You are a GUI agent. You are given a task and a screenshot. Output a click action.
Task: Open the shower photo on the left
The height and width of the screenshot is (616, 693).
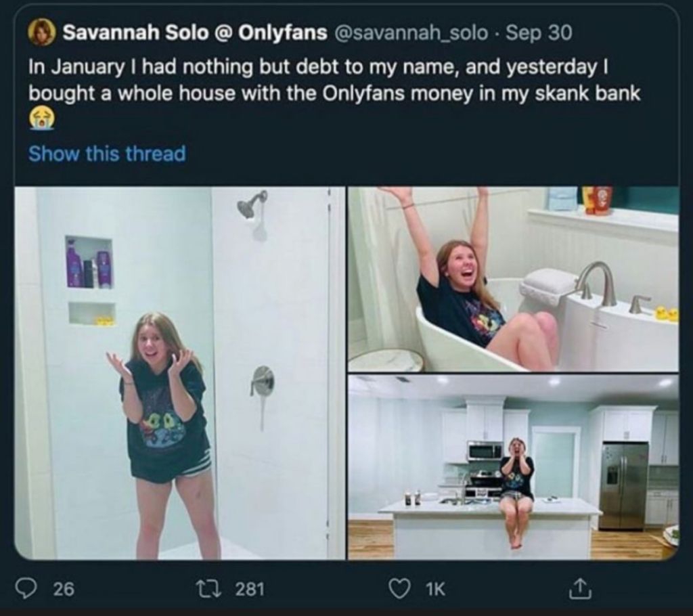point(179,372)
